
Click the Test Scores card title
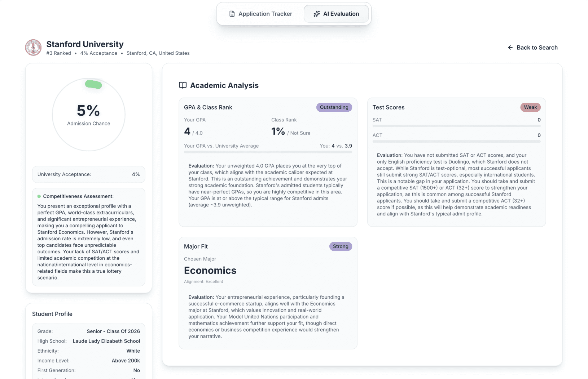(389, 107)
